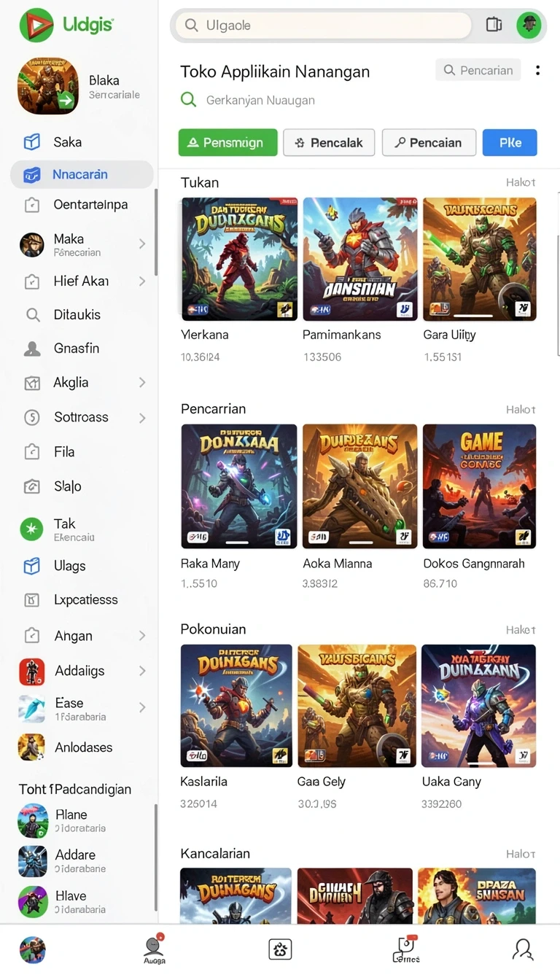
Task: Click the green Pensmaign button
Action: 227,143
